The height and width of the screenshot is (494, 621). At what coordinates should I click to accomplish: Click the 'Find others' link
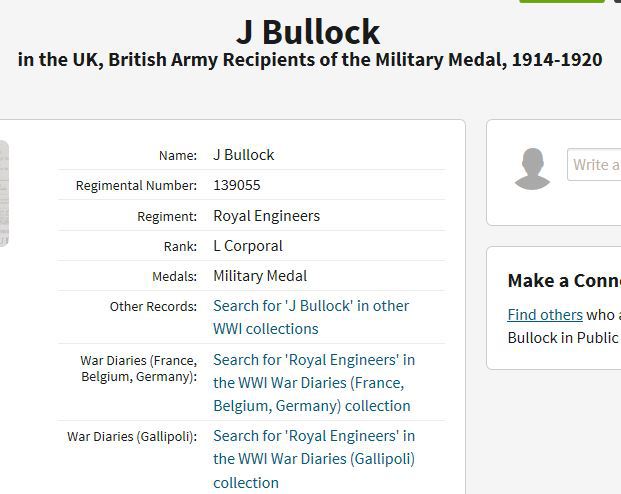click(x=545, y=314)
